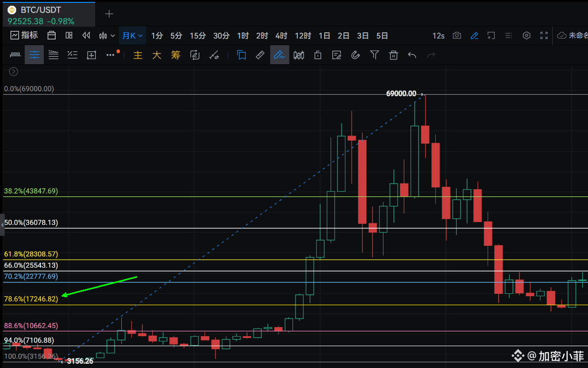Click the camera screenshot icon

tap(457, 36)
